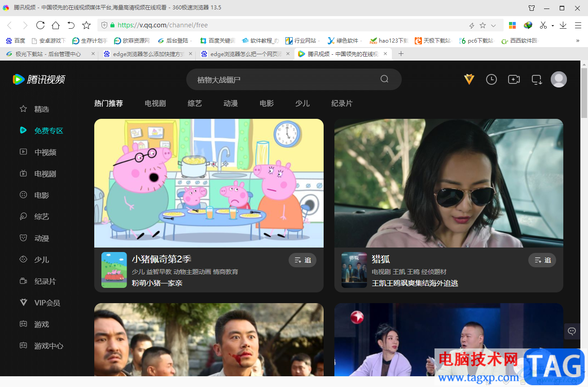588x387 pixels.
Task: Click the favorites star in toolbar
Action: [86, 25]
